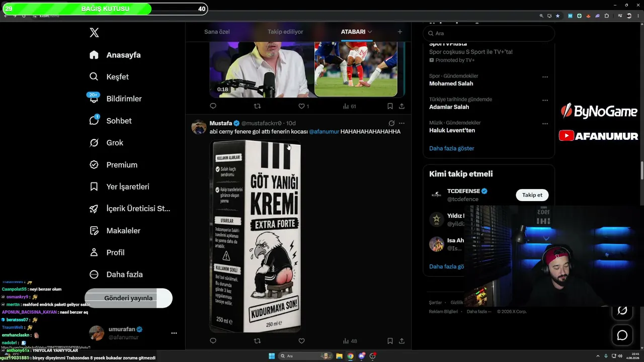Viewport: 644px width, 362px height.
Task: Bookmark the video post above Mustafa
Action: [390, 106]
